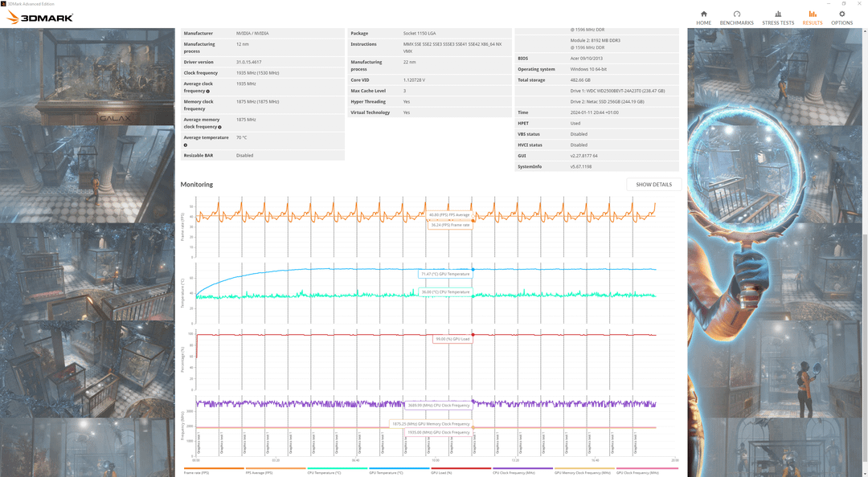Toggle GPU Memory Clock Frequency legend swatch
The height and width of the screenshot is (477, 868).
pyautogui.click(x=584, y=468)
